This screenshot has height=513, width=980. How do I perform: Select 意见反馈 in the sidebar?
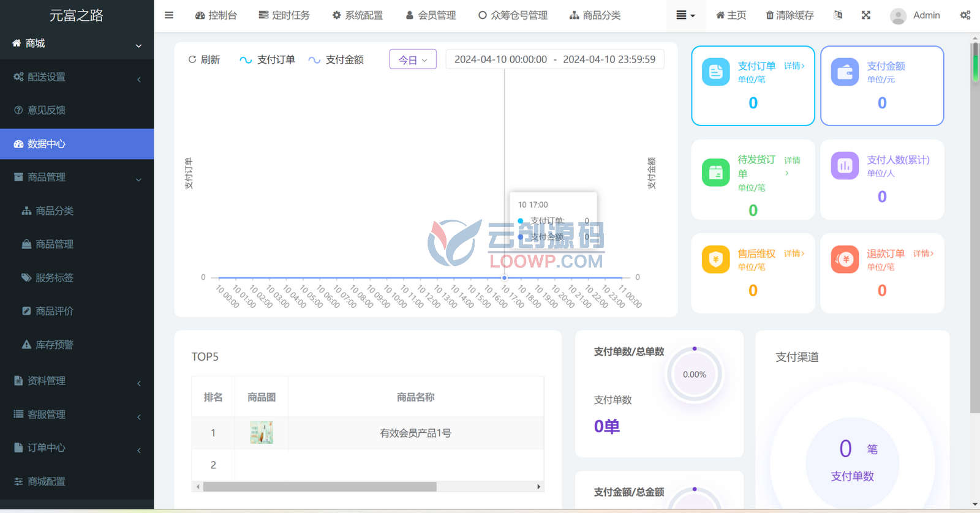tap(77, 110)
